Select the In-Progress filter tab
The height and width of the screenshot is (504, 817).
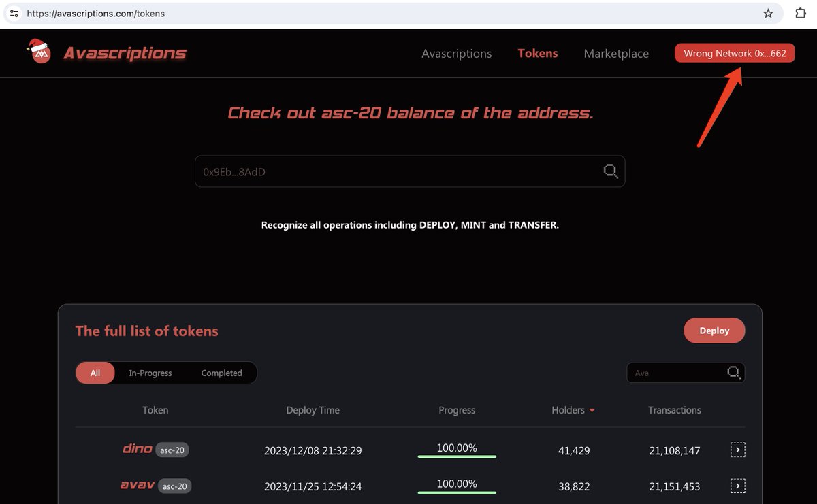(150, 373)
